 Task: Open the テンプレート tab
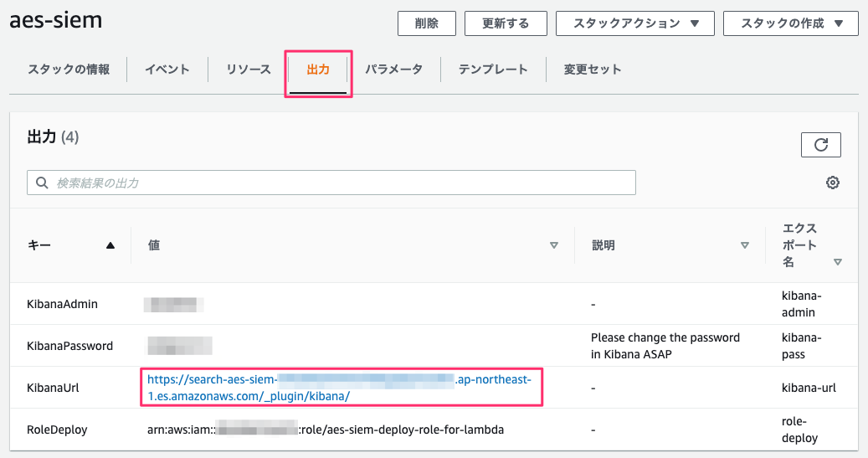click(493, 69)
